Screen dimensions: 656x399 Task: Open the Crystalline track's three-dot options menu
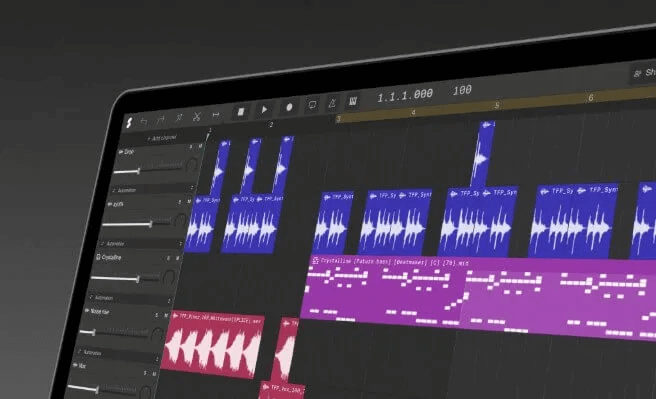[169, 300]
